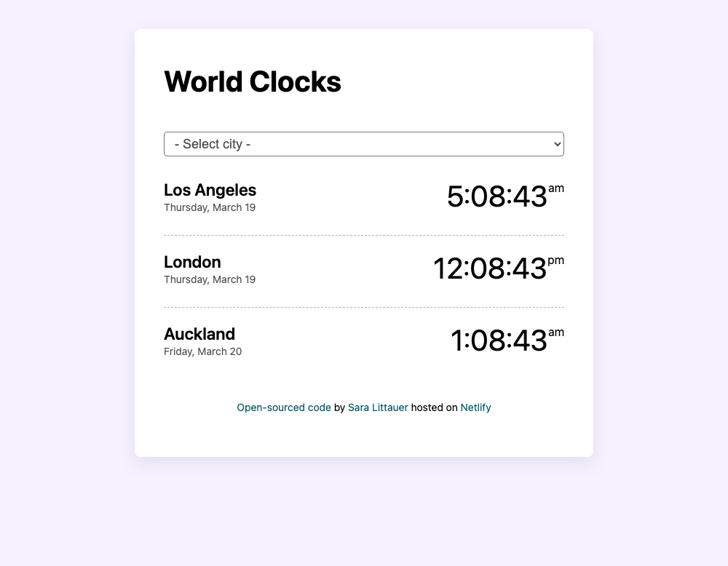This screenshot has width=728, height=566.
Task: Click the London city label
Action: (x=192, y=262)
